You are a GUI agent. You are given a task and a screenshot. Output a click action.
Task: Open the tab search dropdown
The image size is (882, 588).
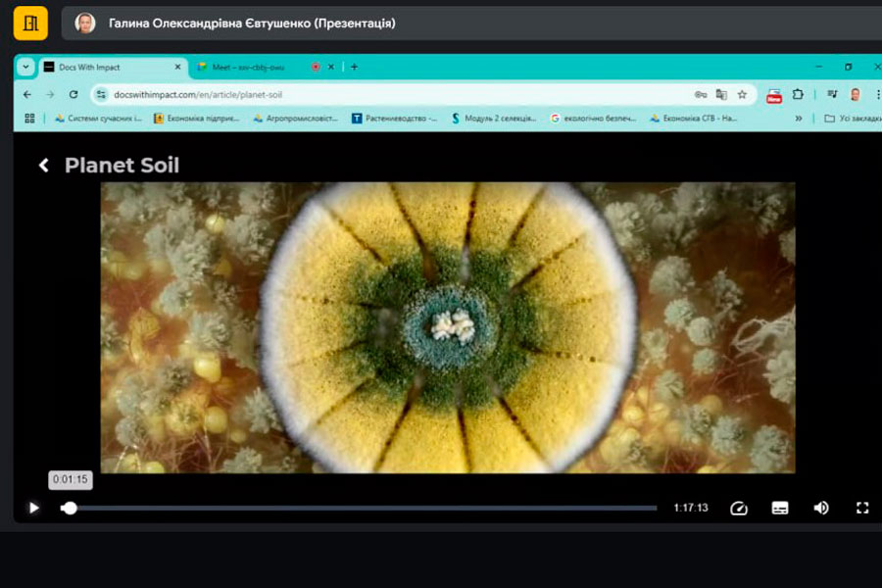(x=26, y=67)
